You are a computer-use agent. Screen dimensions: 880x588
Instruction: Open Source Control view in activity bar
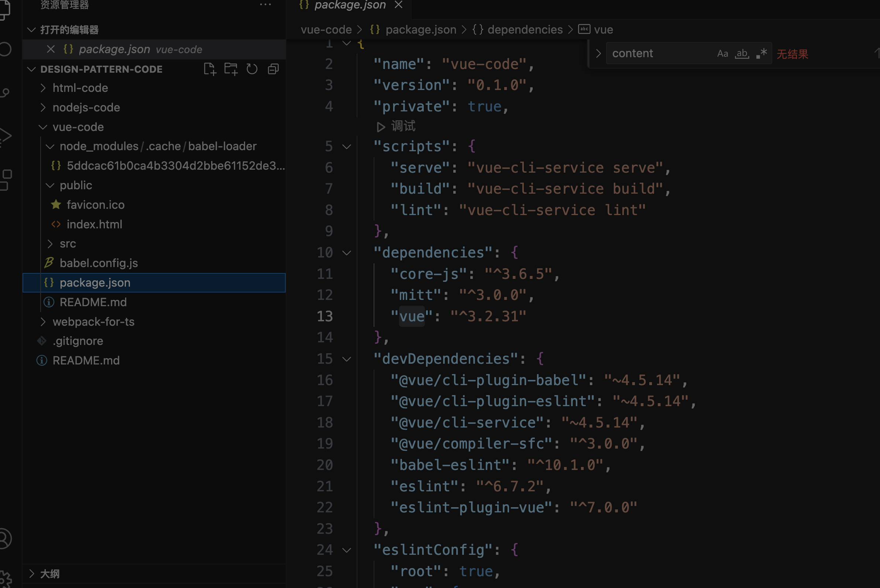tap(5, 93)
